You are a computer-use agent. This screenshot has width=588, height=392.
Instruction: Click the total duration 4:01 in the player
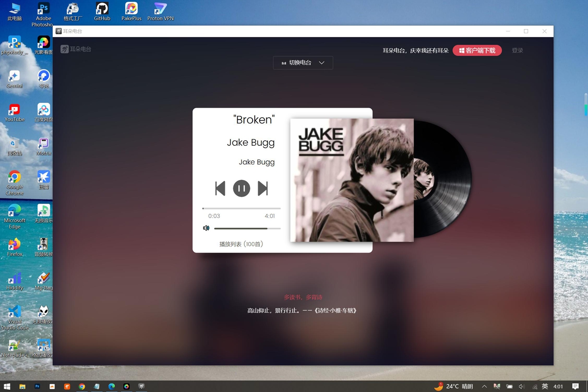pos(270,216)
